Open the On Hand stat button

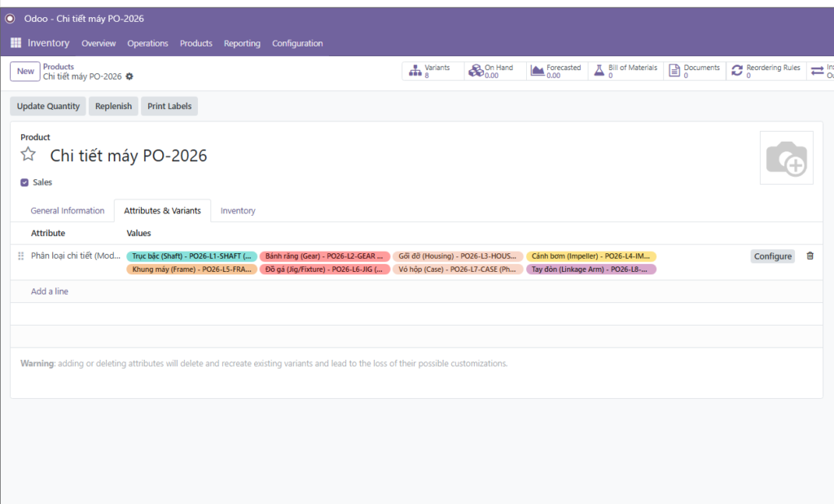point(494,72)
